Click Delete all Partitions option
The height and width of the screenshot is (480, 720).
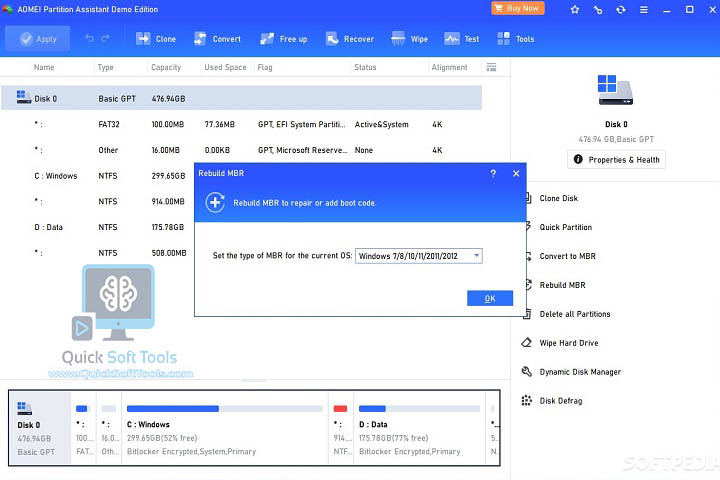(574, 314)
